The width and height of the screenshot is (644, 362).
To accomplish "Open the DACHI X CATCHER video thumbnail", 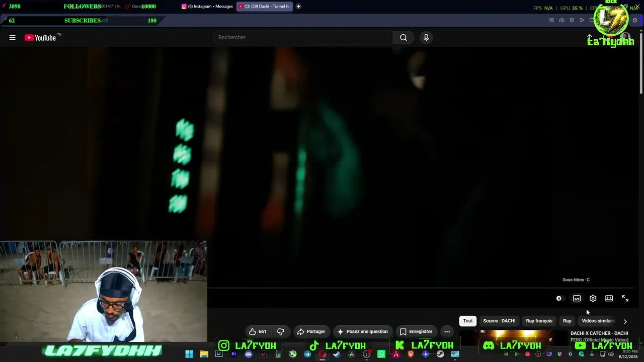I will [x=514, y=338].
